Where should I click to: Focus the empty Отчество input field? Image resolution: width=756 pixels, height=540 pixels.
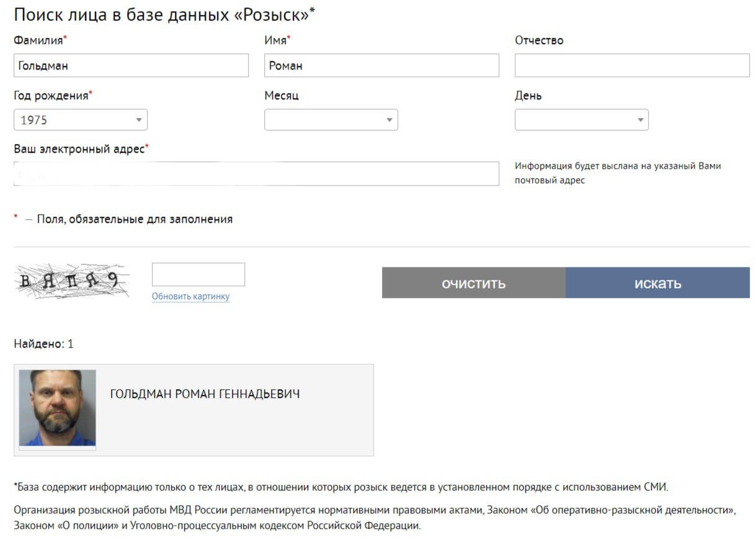pyautogui.click(x=632, y=66)
